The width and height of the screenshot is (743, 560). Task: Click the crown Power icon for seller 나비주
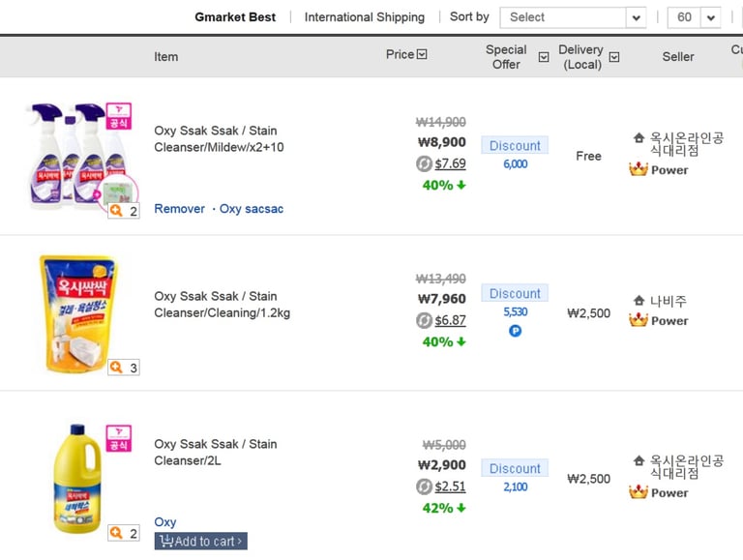tap(639, 320)
